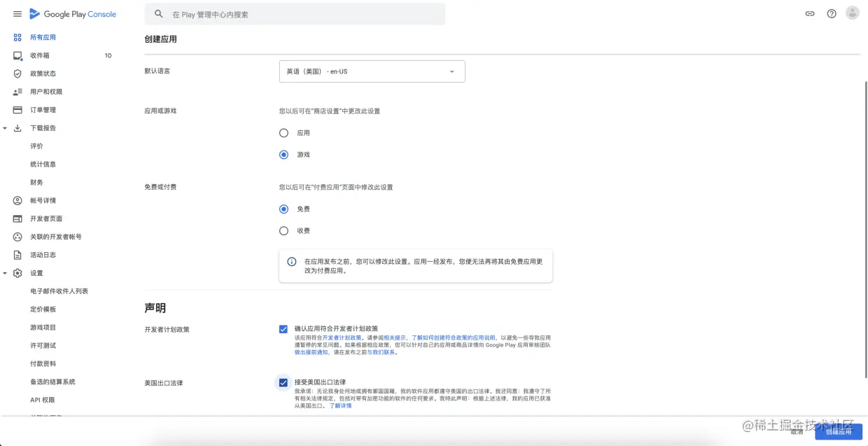The image size is (868, 446).
Task: Select the 收费 (Paid) option
Action: pos(283,230)
